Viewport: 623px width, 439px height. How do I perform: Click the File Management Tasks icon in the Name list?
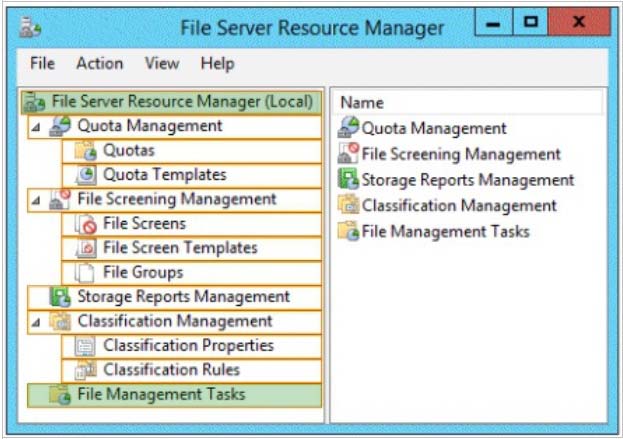click(x=348, y=231)
